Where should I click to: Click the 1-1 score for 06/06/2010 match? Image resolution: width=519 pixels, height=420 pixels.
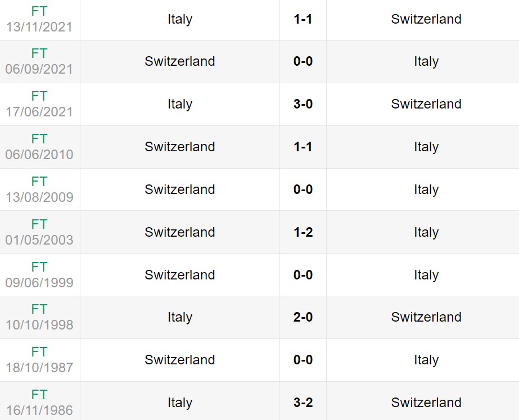tap(303, 147)
